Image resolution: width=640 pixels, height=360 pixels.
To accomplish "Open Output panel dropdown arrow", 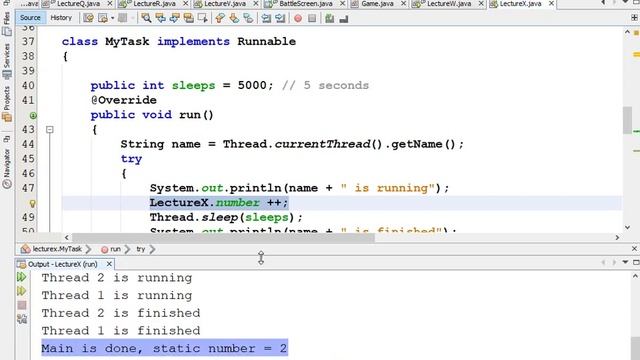I will (625, 262).
